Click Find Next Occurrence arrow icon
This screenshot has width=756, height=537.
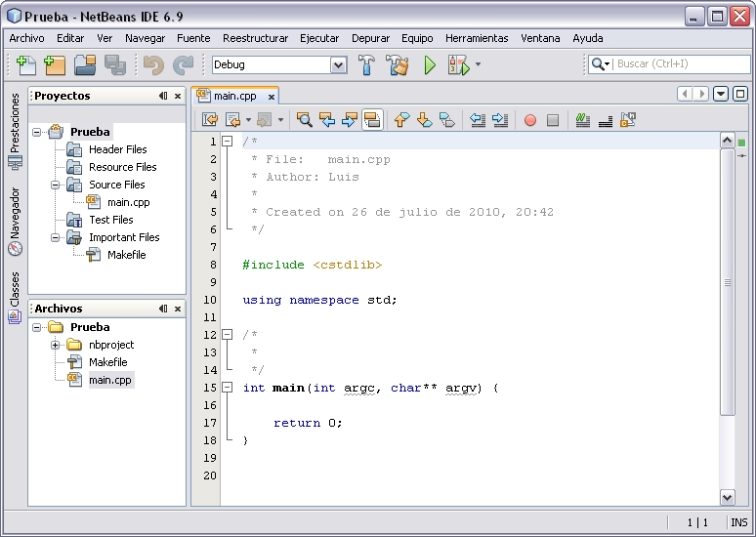coord(350,119)
